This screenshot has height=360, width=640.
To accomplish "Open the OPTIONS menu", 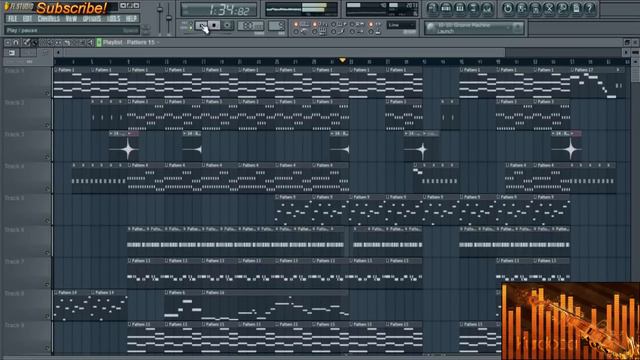I will (92, 19).
